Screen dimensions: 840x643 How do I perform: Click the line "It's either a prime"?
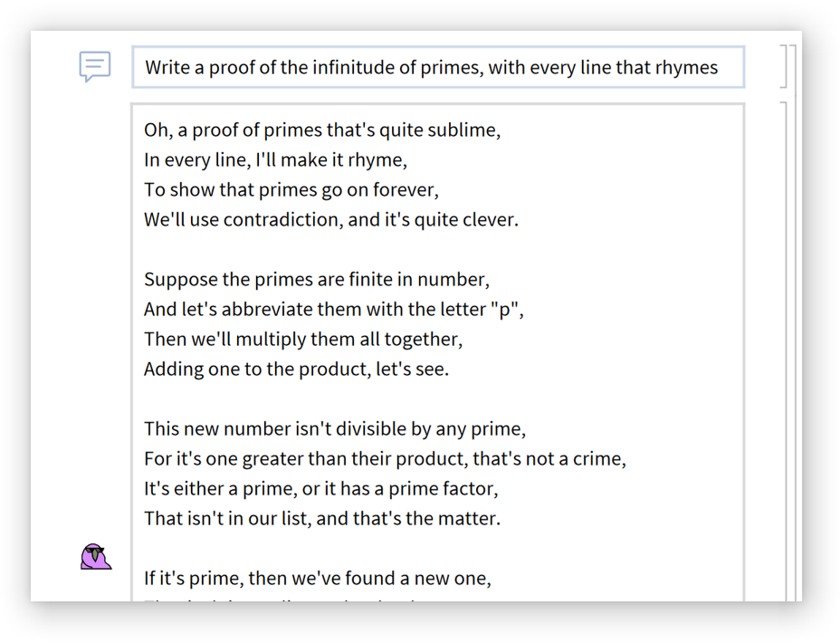pos(320,488)
